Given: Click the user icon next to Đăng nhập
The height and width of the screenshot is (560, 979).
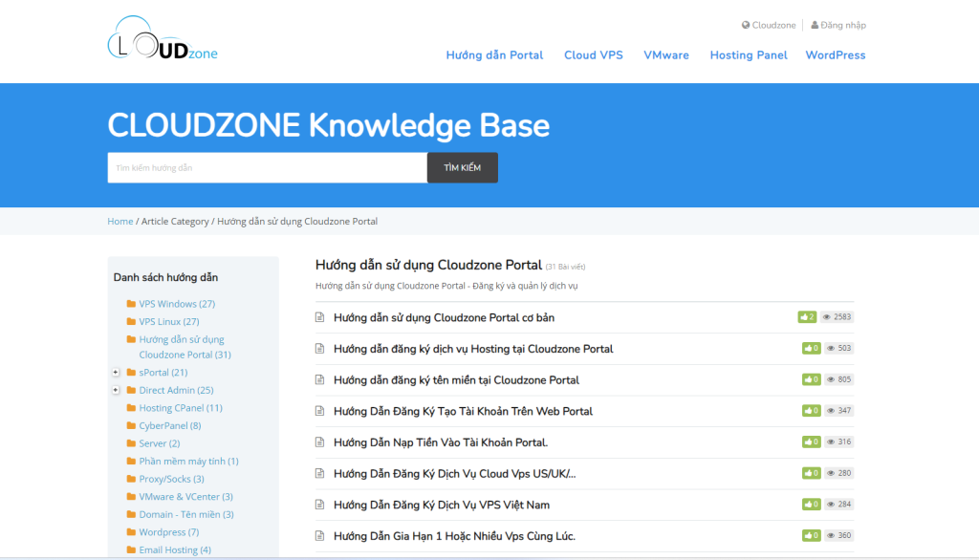Looking at the screenshot, I should (815, 25).
